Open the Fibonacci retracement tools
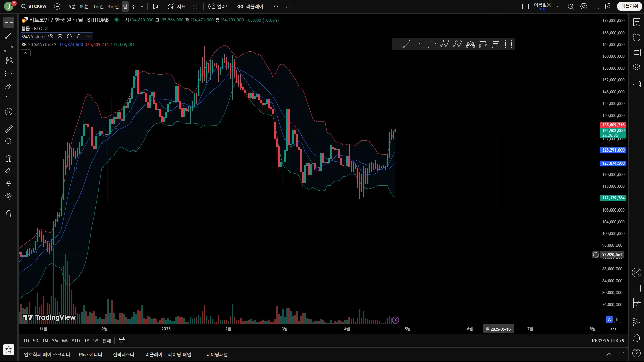The width and height of the screenshot is (644, 362). pyautogui.click(x=9, y=48)
